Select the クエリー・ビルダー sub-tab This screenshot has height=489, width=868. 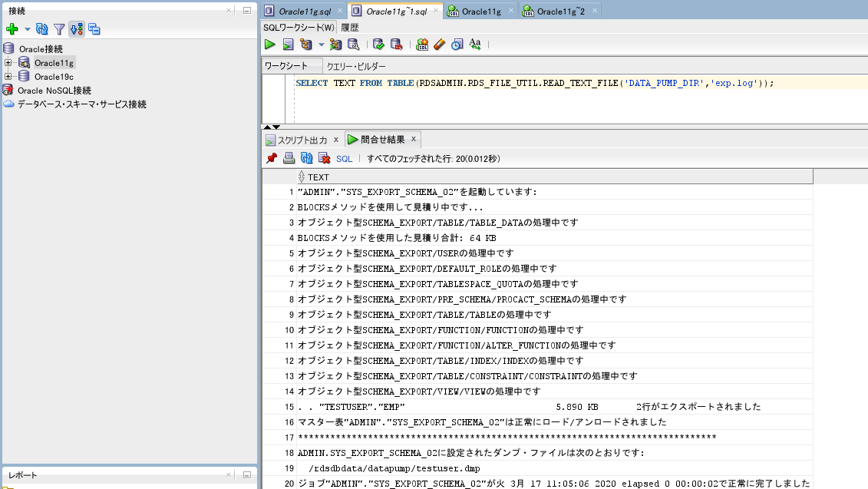pyautogui.click(x=356, y=66)
